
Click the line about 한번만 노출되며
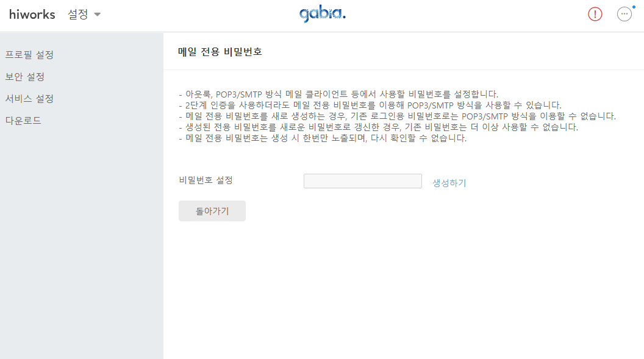pos(323,138)
